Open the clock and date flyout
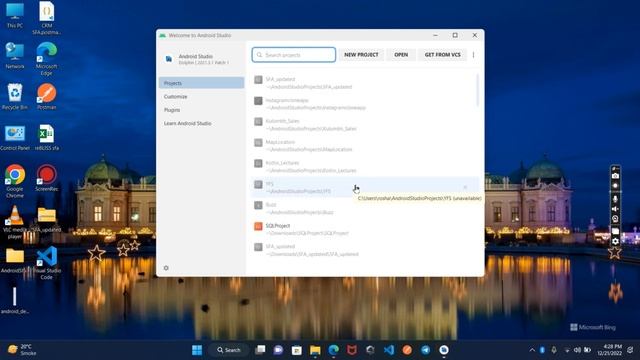The width and height of the screenshot is (640, 360). point(609,350)
